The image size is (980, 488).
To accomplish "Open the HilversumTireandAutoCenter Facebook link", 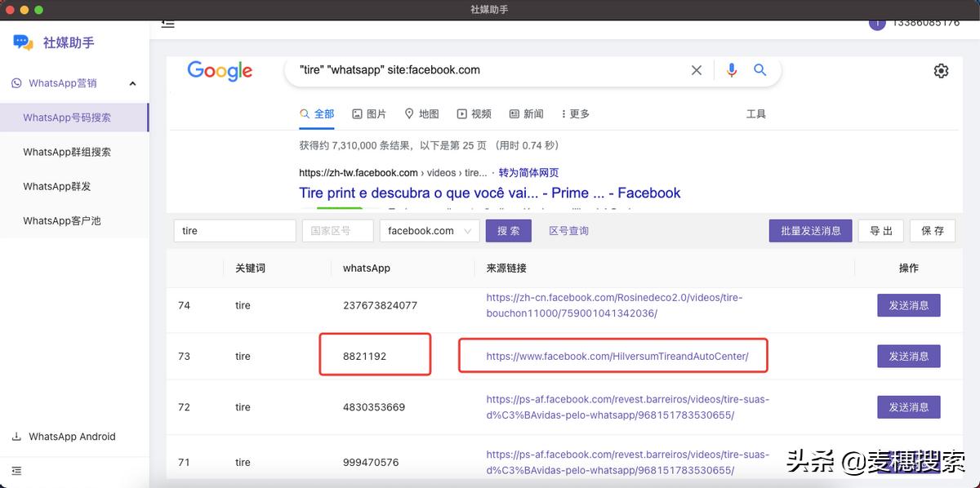I will (x=617, y=357).
